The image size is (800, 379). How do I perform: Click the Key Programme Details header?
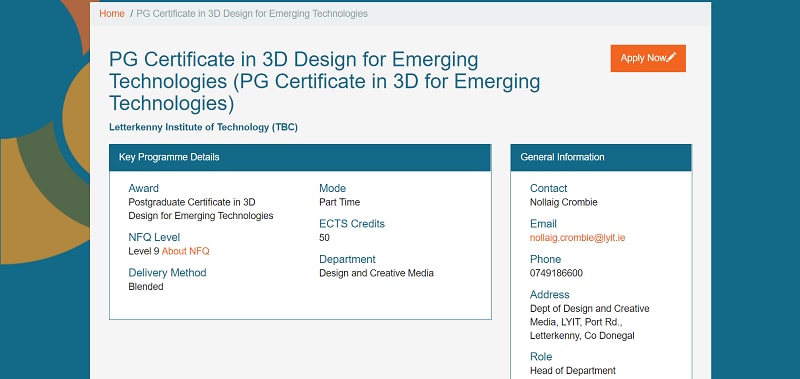[300, 157]
